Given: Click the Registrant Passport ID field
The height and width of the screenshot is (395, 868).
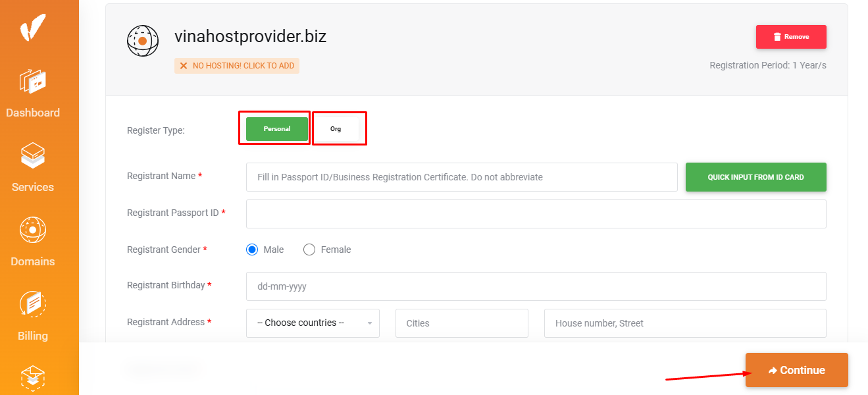Looking at the screenshot, I should [536, 214].
